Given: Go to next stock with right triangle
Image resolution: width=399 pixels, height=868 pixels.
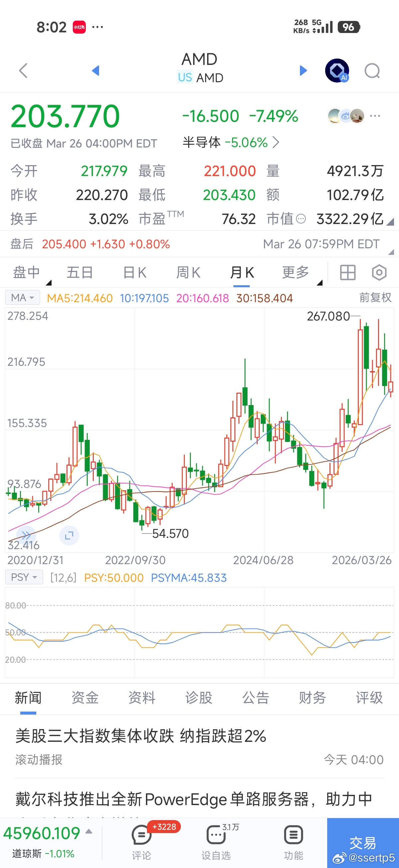Looking at the screenshot, I should [303, 71].
